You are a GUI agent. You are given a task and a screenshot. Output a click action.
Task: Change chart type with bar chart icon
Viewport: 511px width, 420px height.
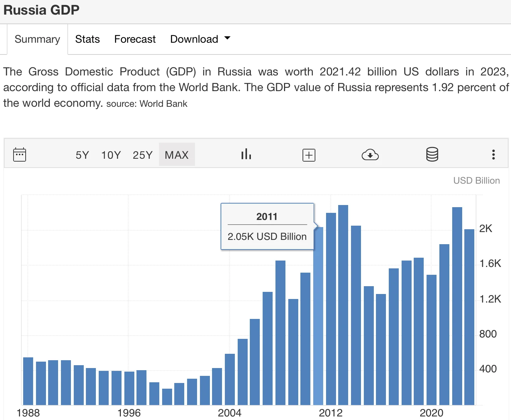[x=246, y=154]
